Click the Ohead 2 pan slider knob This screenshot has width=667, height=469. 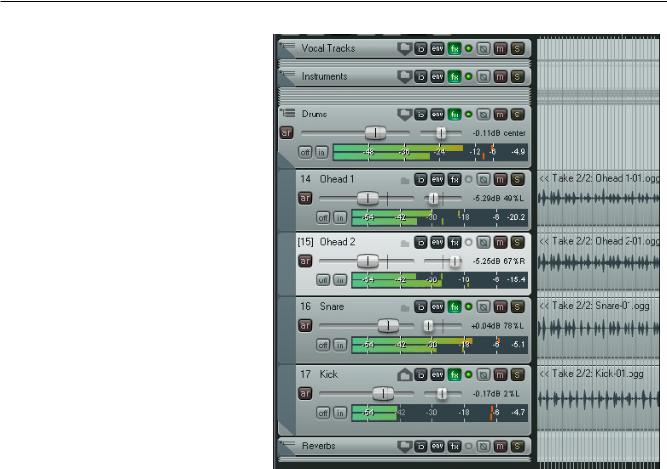coord(454,261)
